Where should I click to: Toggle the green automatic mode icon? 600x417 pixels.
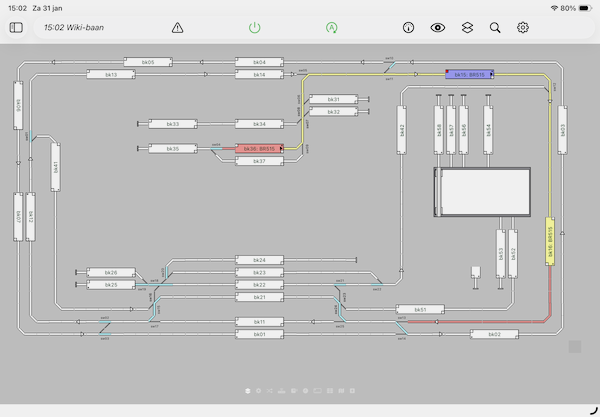click(x=331, y=28)
